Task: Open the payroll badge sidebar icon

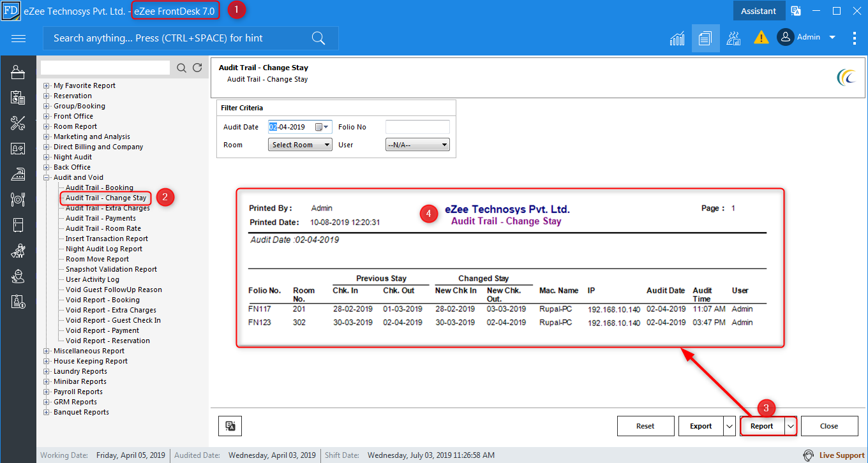Action: point(18,302)
